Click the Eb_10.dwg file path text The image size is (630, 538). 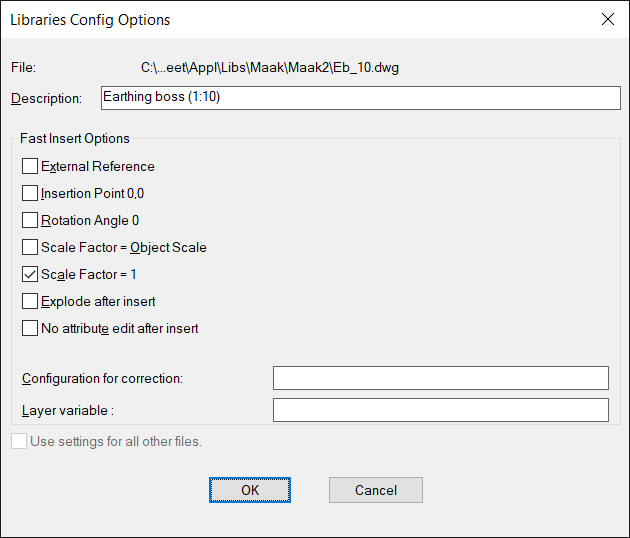pos(270,68)
